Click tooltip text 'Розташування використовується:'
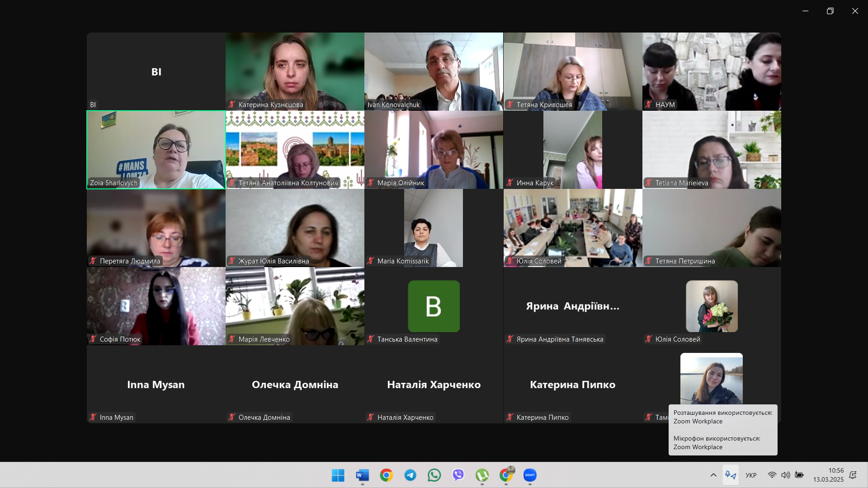Screen dimensions: 868x488 [x=723, y=413]
